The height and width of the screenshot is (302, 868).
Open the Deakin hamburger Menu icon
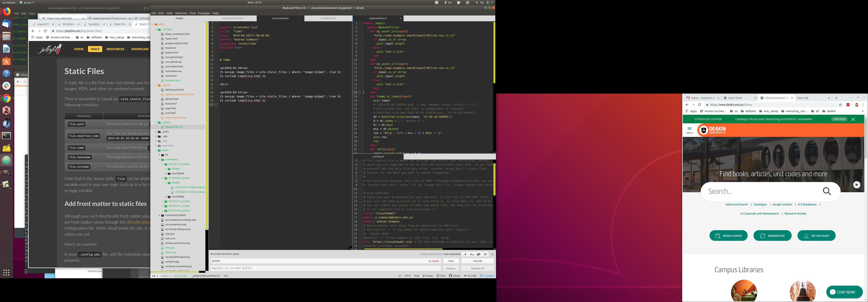coord(689,129)
